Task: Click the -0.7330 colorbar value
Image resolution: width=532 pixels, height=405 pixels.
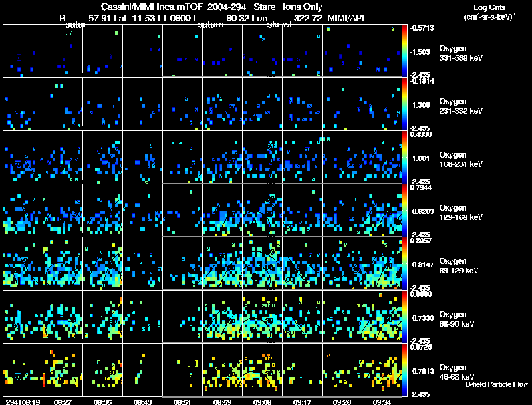Action: click(422, 318)
